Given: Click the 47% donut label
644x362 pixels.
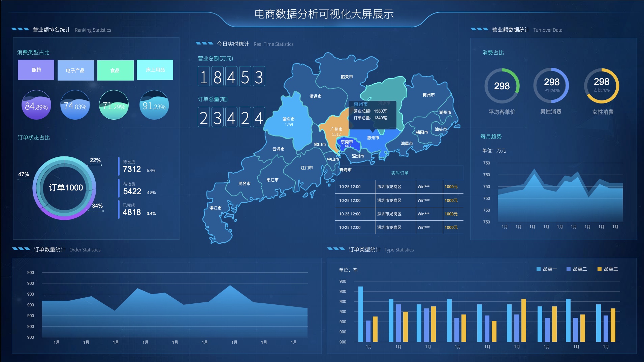Looking at the screenshot, I should (24, 174).
